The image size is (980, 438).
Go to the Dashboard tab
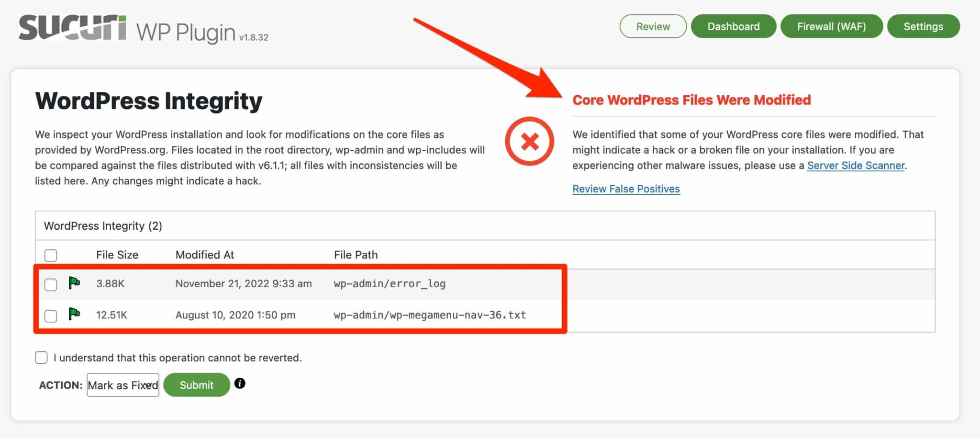(734, 26)
